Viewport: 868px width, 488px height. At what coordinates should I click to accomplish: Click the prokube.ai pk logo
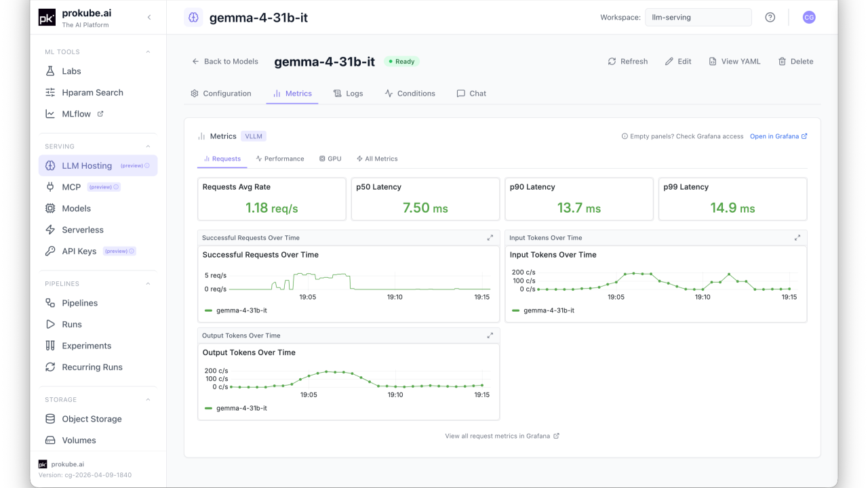point(47,18)
